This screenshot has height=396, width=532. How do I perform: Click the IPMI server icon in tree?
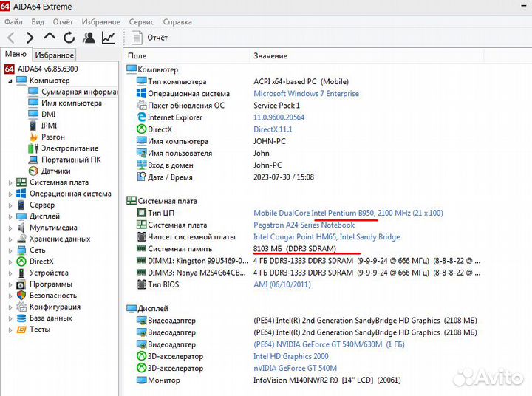pos(33,126)
